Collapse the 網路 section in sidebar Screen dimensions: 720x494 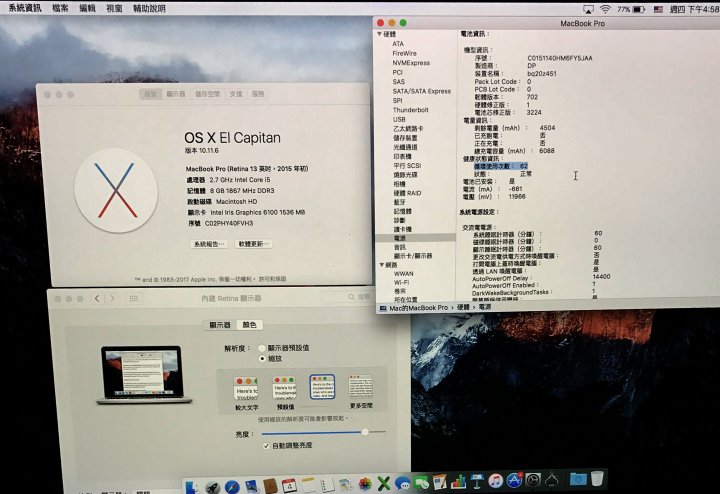tap(381, 265)
